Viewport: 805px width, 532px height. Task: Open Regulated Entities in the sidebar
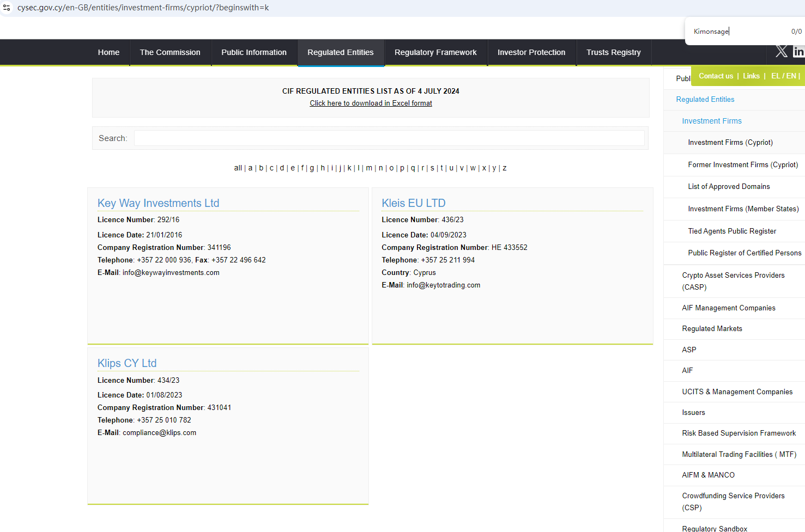[x=705, y=100]
